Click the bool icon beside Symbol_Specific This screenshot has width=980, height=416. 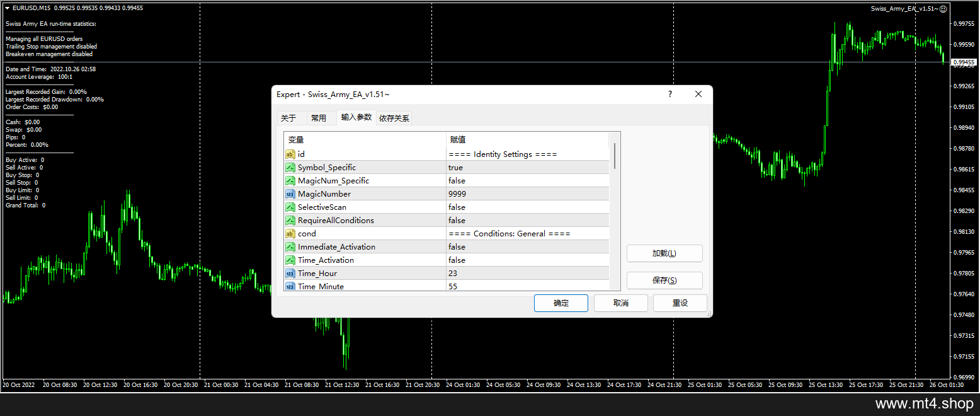290,168
